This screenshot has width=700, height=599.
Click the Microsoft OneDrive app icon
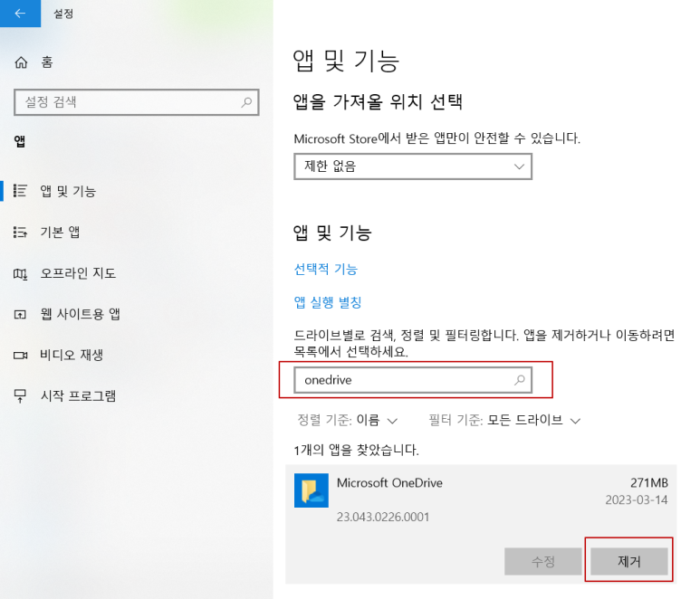(312, 490)
